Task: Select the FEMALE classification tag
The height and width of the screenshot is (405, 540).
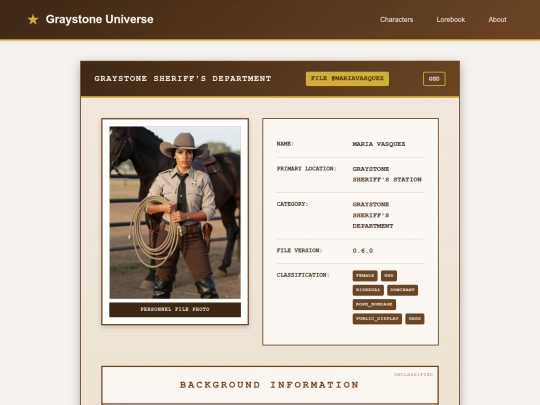Action: point(365,276)
